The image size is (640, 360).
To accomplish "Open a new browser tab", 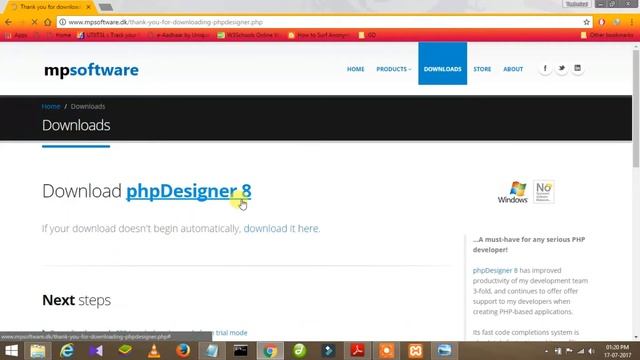I will click(x=106, y=7).
